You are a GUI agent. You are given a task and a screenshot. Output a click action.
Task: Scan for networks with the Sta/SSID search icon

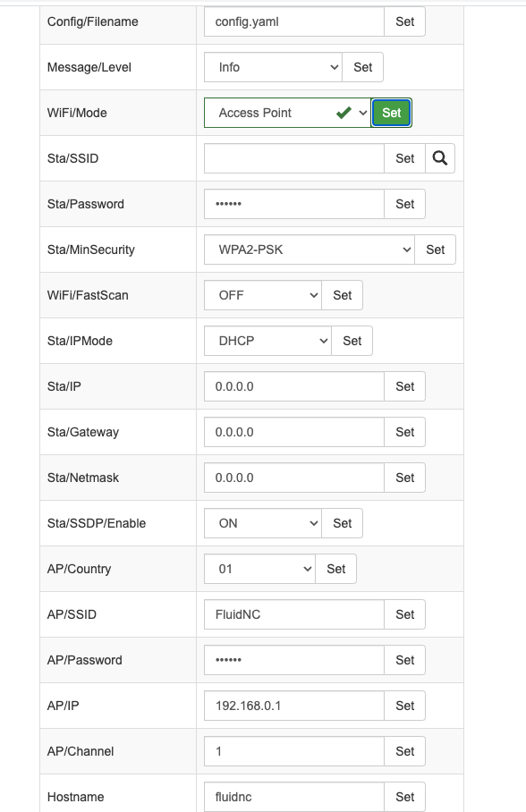(440, 158)
